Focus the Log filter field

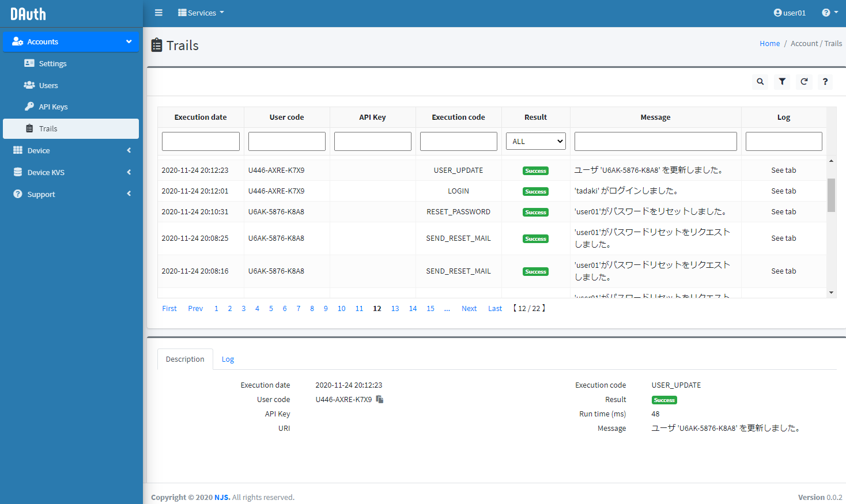(784, 141)
